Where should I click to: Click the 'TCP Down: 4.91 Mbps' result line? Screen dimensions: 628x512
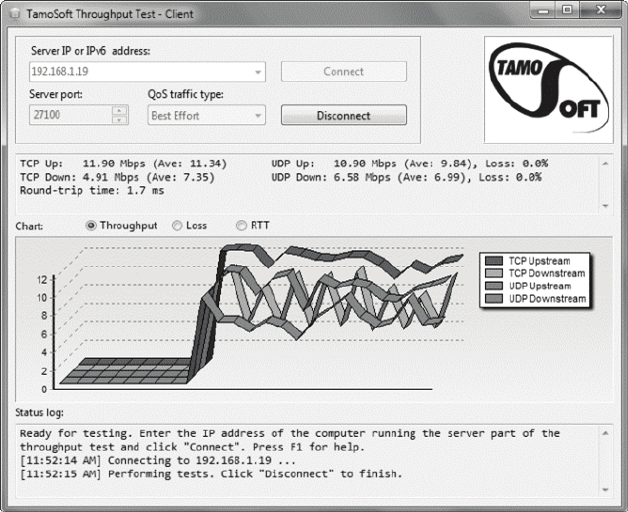tap(117, 177)
